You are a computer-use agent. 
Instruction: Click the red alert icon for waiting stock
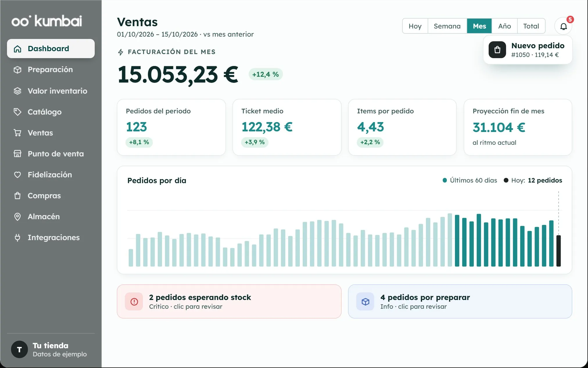tap(134, 301)
